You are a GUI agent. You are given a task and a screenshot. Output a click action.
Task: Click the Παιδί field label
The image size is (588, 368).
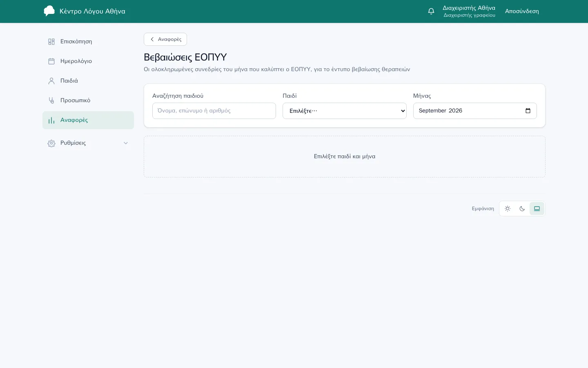(x=290, y=96)
